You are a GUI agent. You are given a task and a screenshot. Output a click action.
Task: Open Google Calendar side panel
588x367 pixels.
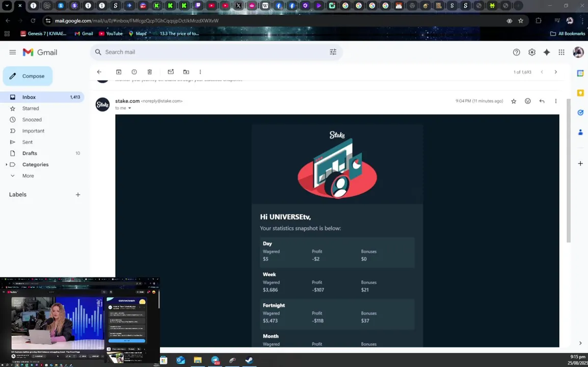580,73
